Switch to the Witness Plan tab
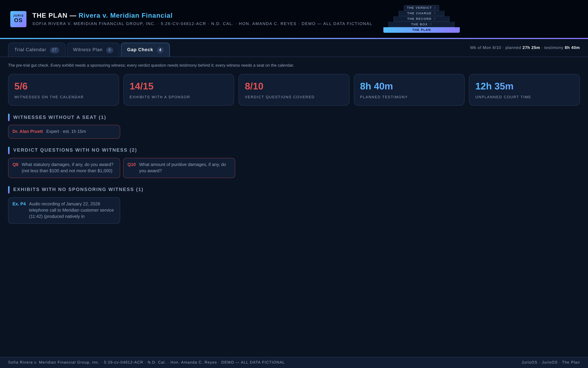This screenshot has width=588, height=368. click(93, 50)
